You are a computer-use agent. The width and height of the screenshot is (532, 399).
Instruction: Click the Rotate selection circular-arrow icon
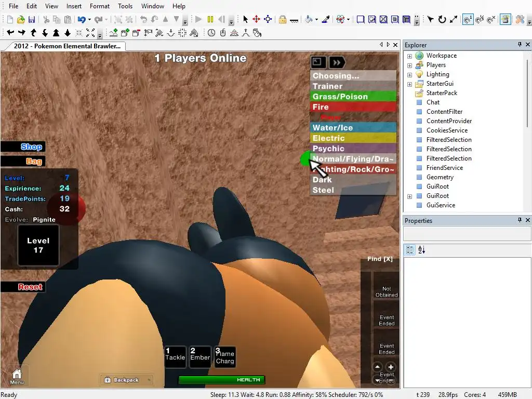442,19
